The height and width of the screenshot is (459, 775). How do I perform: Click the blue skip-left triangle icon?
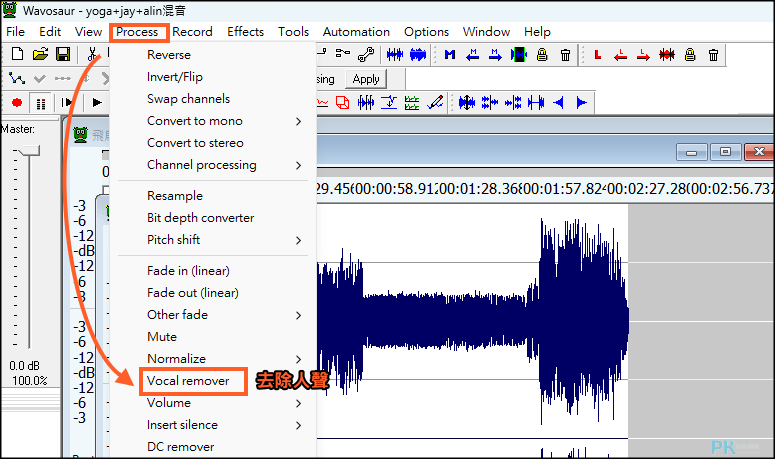(x=559, y=103)
